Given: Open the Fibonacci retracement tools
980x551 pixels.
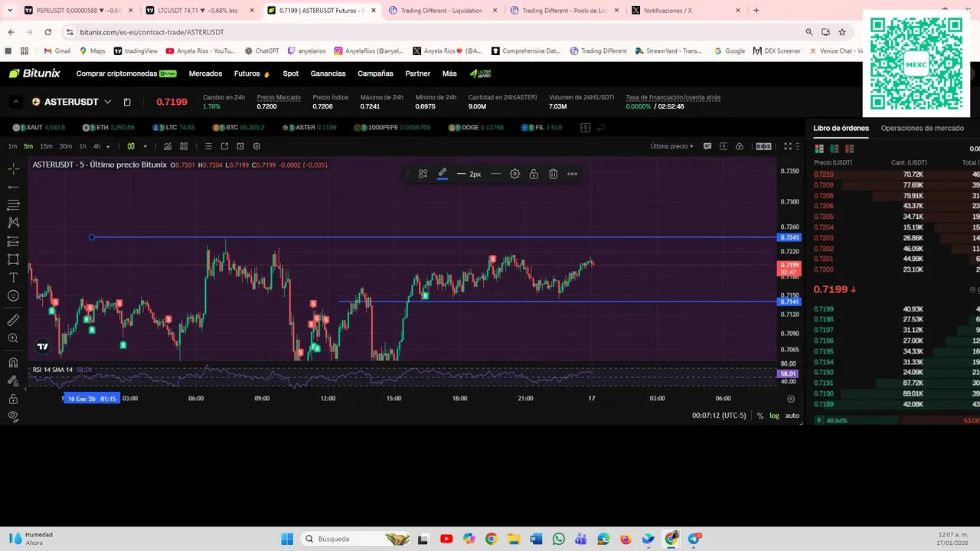Looking at the screenshot, I should [x=13, y=205].
